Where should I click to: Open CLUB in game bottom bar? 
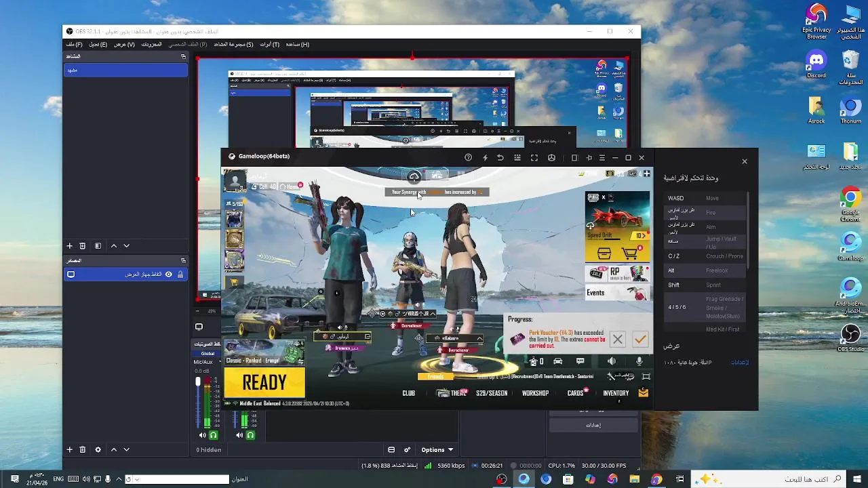(408, 393)
